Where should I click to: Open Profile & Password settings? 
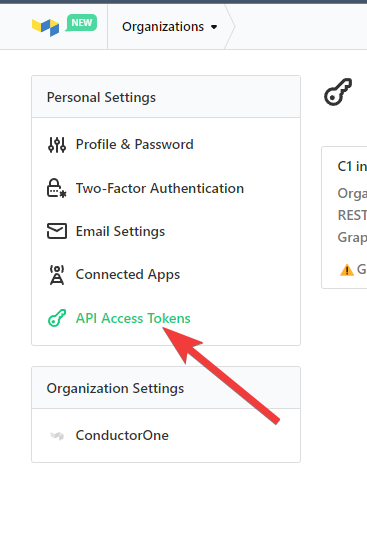point(135,145)
